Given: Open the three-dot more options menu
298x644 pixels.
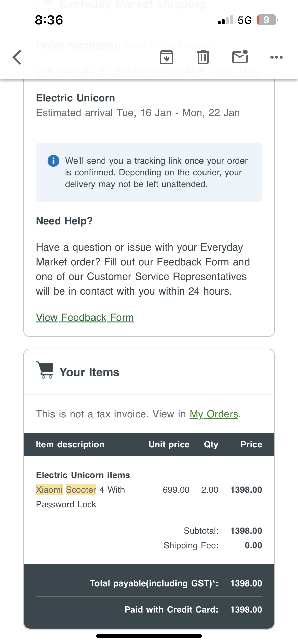Looking at the screenshot, I should pyautogui.click(x=277, y=57).
